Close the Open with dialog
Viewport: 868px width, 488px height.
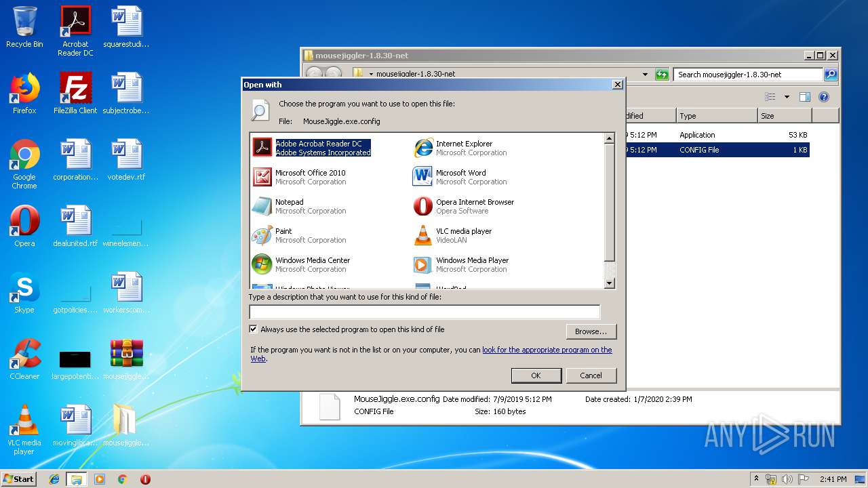tap(617, 85)
